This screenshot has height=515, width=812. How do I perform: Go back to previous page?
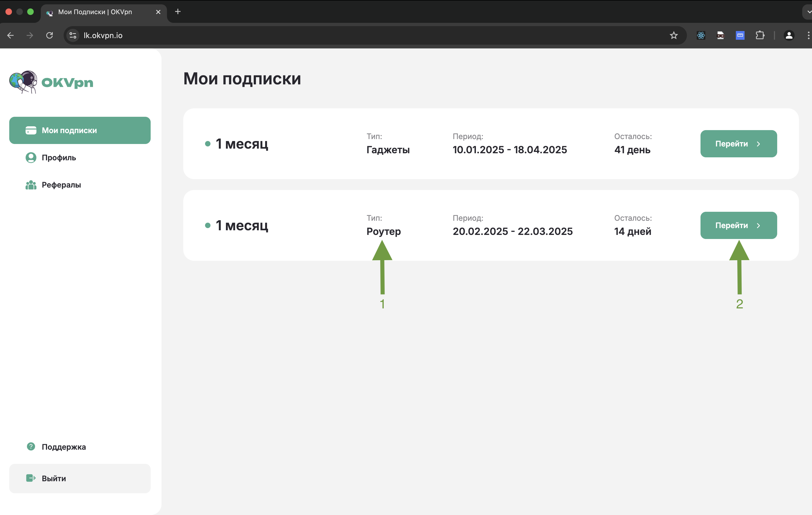[x=10, y=35]
